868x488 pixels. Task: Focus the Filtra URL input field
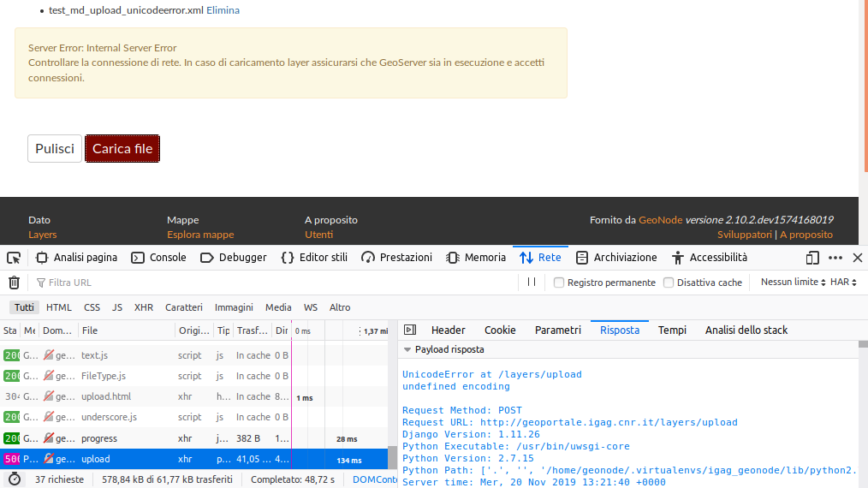(274, 283)
